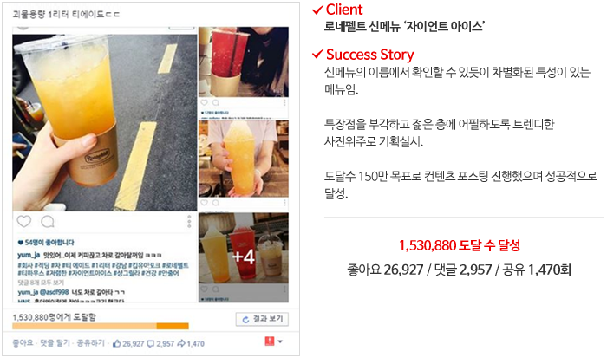Image resolution: width=607 pixels, height=364 pixels.
Task: Open the middle orange slush photo thumbnail
Action: click(244, 159)
